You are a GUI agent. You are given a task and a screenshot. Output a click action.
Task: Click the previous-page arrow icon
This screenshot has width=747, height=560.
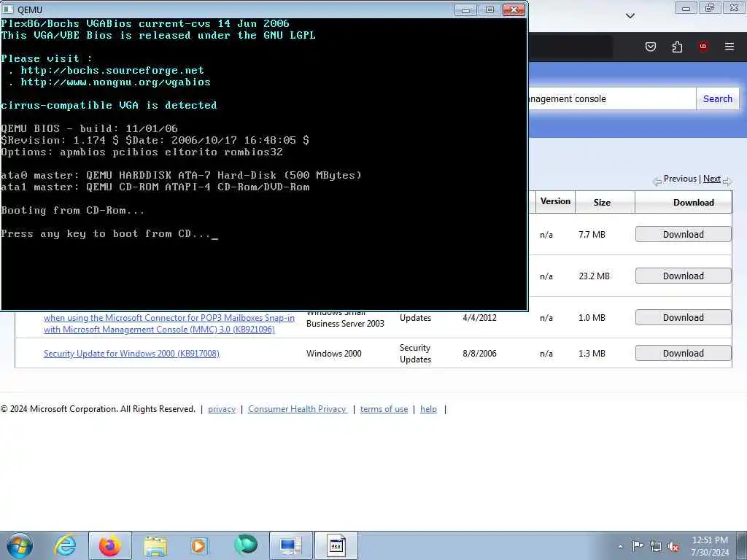(x=657, y=181)
